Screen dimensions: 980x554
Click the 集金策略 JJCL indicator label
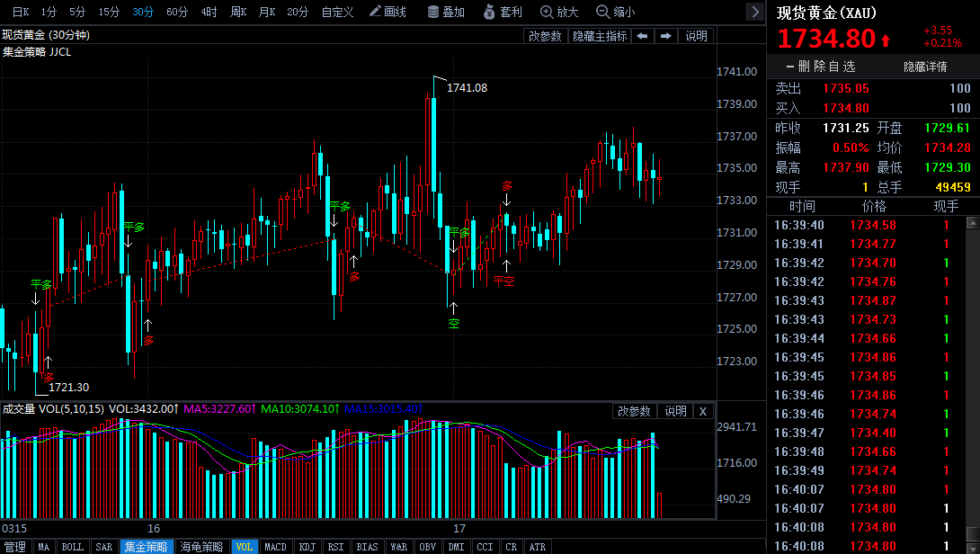(x=37, y=52)
